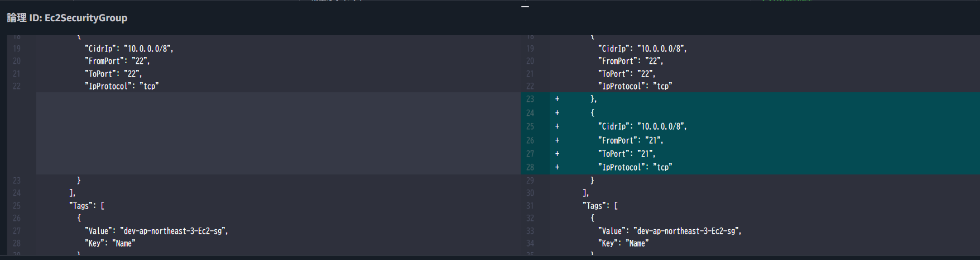Select left pane "Tags": [ on line 25

tap(87, 206)
